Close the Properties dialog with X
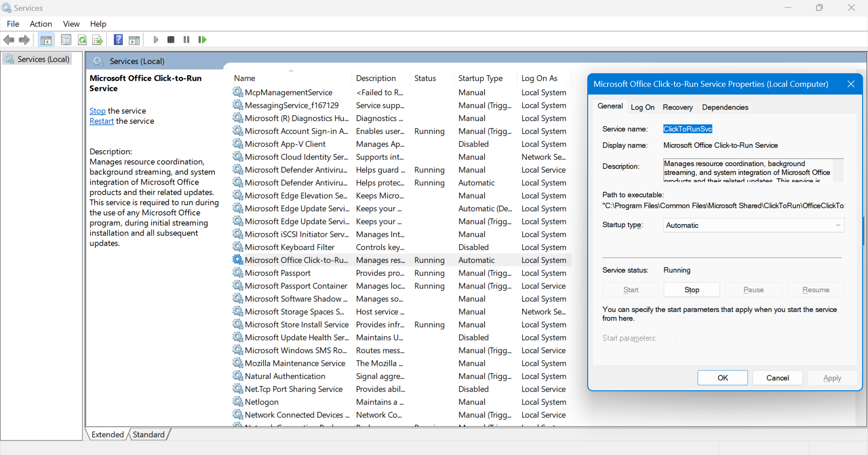 click(851, 84)
